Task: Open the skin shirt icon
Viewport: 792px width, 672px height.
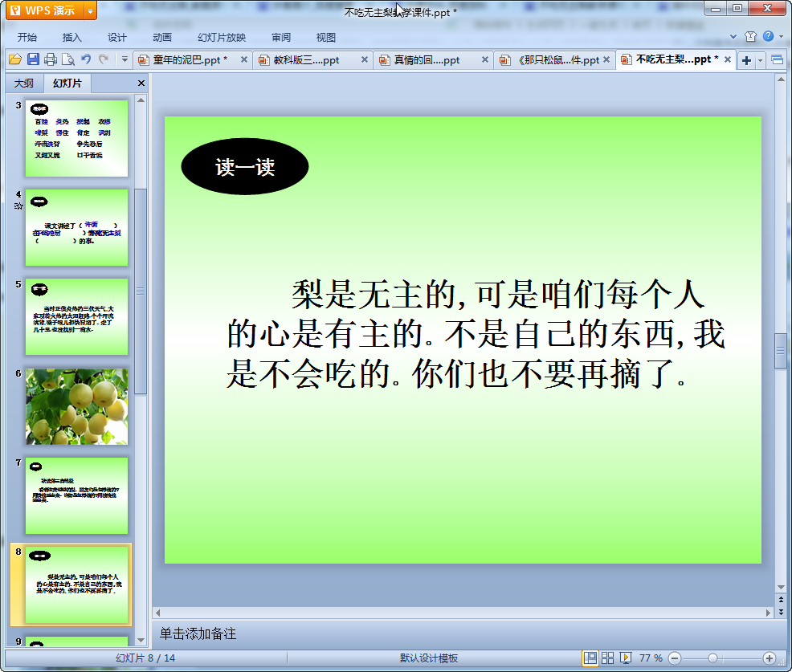Action: point(750,36)
